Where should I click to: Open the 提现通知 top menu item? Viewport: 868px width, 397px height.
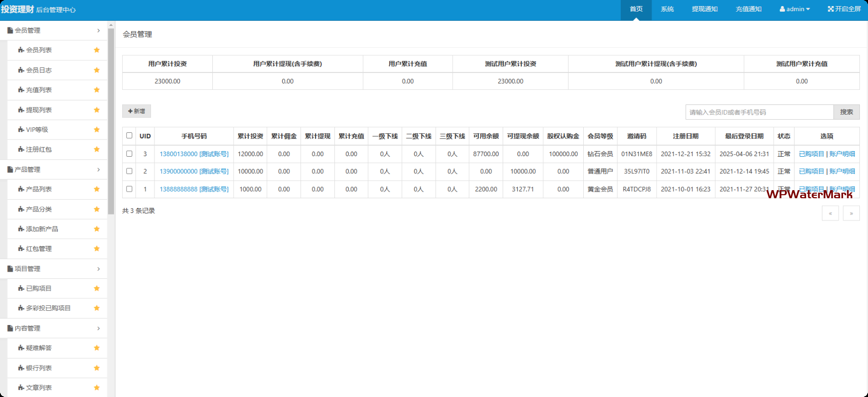704,9
